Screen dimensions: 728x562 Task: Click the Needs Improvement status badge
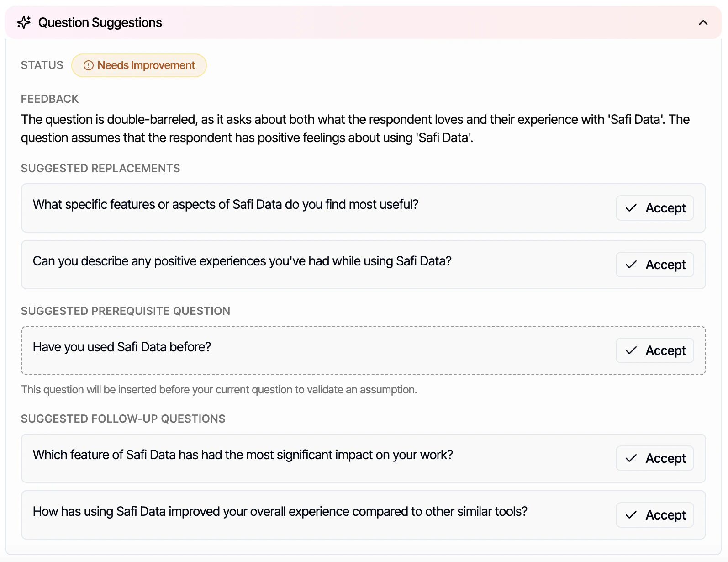coord(139,65)
